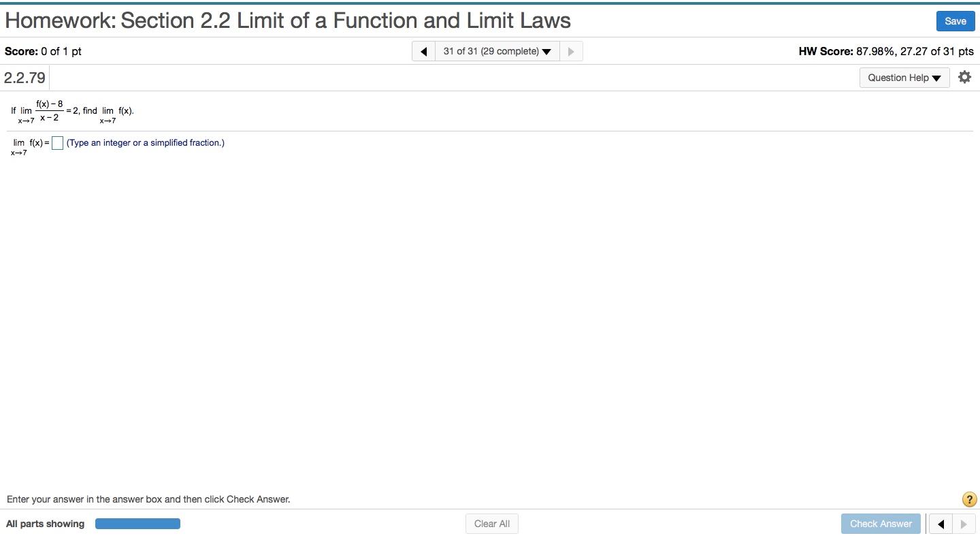Click the yellow help question mark icon
The image size is (980, 538).
tap(969, 499)
